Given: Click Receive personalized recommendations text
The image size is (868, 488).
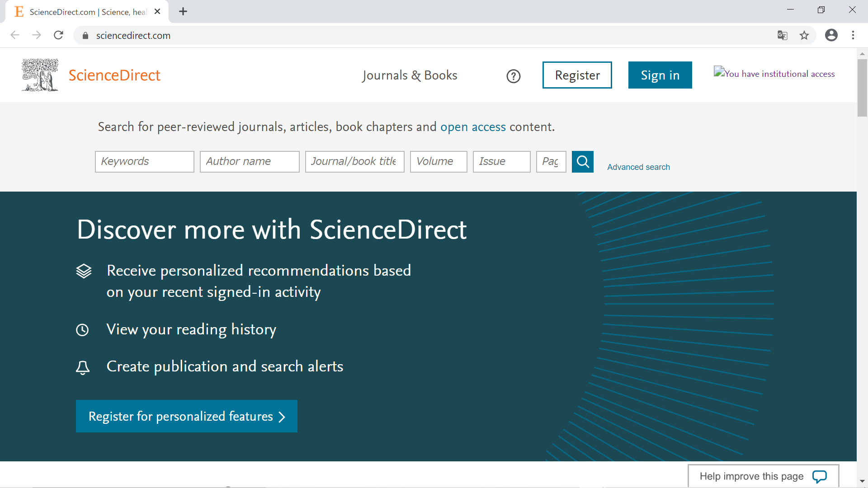Looking at the screenshot, I should click(x=259, y=281).
